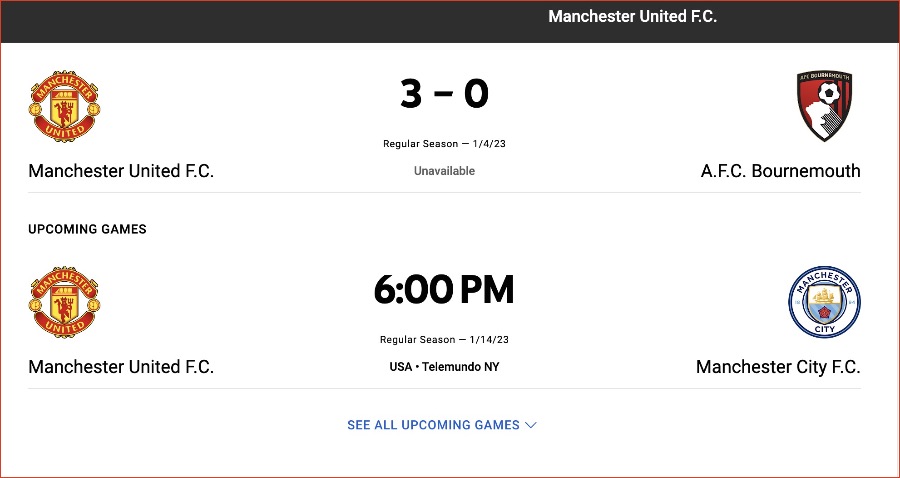Click the USA • Telemundo NY broadcast label

click(x=444, y=367)
